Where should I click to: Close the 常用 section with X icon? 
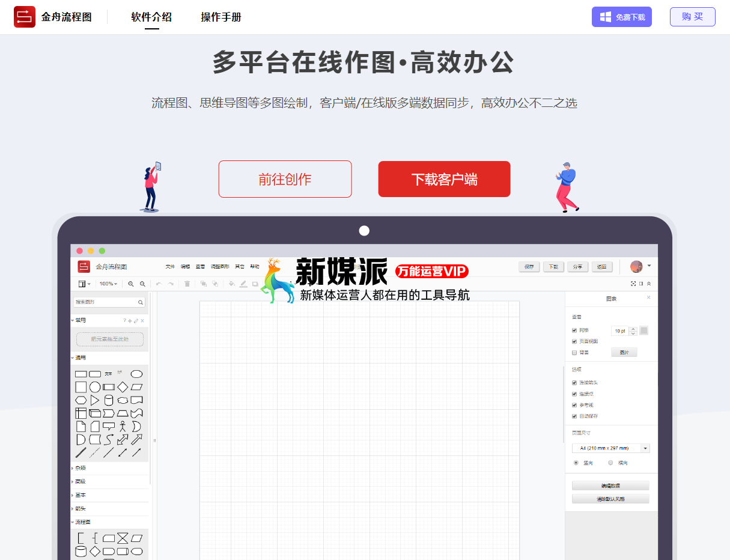[x=142, y=321]
